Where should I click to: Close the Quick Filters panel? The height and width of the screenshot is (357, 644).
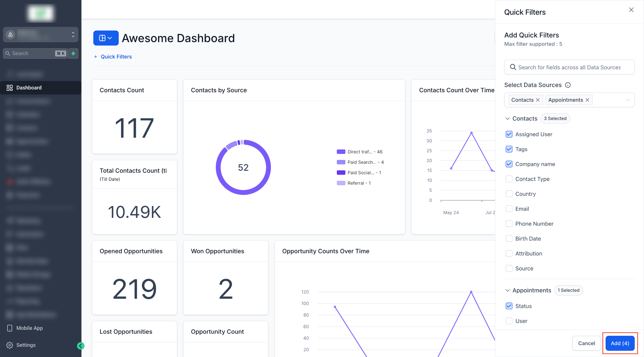click(x=631, y=10)
